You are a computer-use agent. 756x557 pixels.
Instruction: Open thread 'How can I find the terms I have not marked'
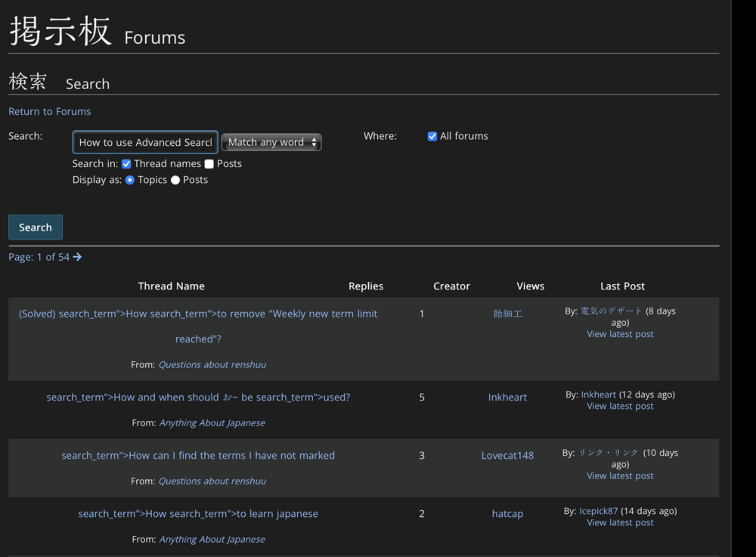click(x=198, y=455)
